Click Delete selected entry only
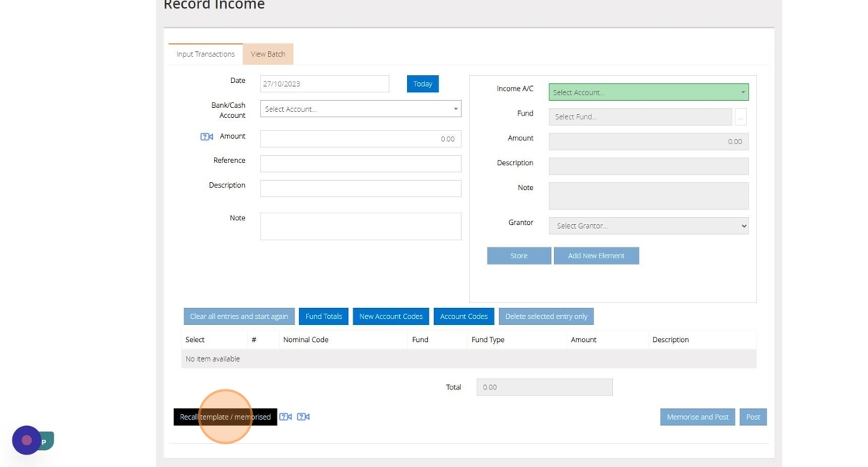The width and height of the screenshot is (868, 467). coord(546,317)
